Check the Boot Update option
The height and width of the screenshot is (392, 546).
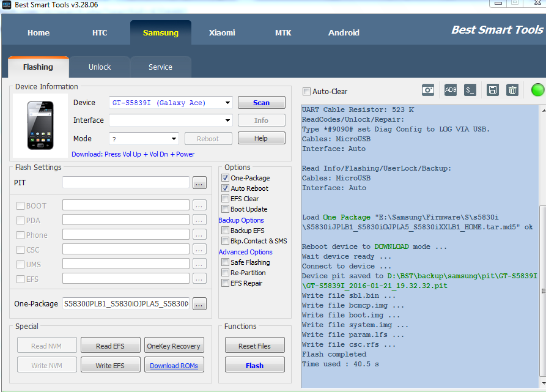coord(225,209)
